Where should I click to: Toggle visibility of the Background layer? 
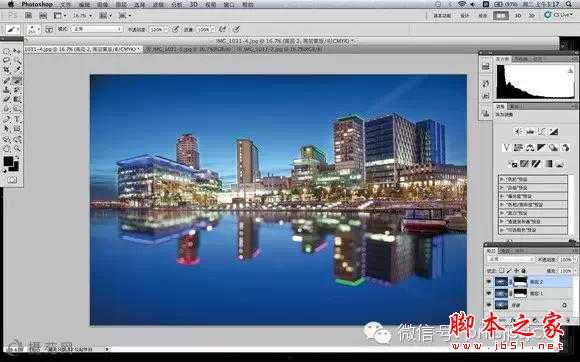[489, 305]
